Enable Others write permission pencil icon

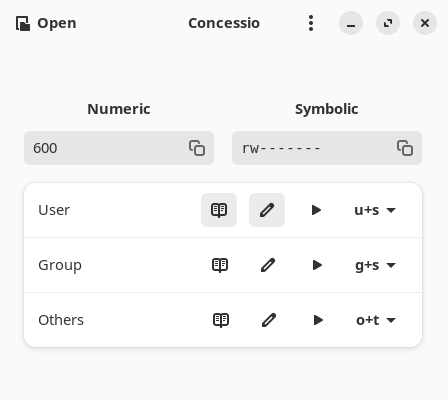[269, 320]
